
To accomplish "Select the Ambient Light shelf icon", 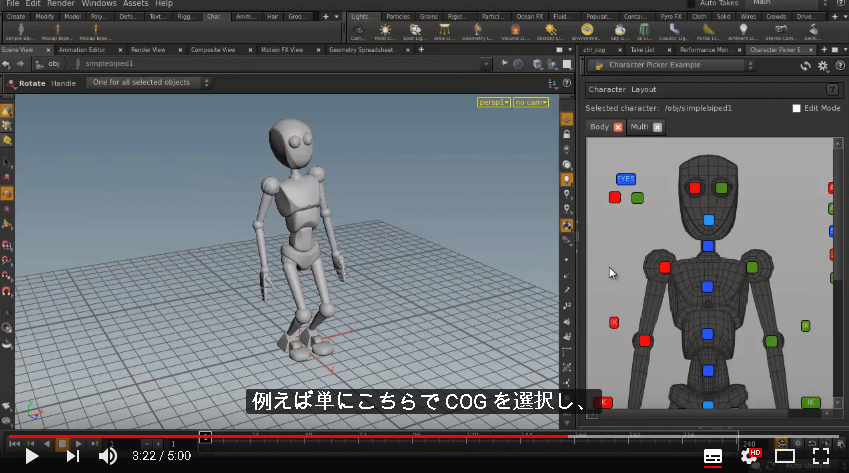I will pyautogui.click(x=743, y=32).
